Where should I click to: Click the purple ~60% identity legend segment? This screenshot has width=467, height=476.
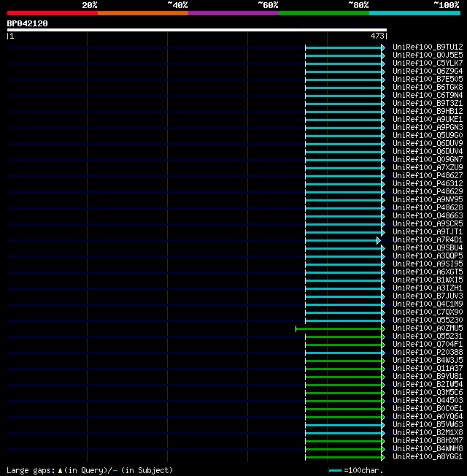pyautogui.click(x=233, y=13)
